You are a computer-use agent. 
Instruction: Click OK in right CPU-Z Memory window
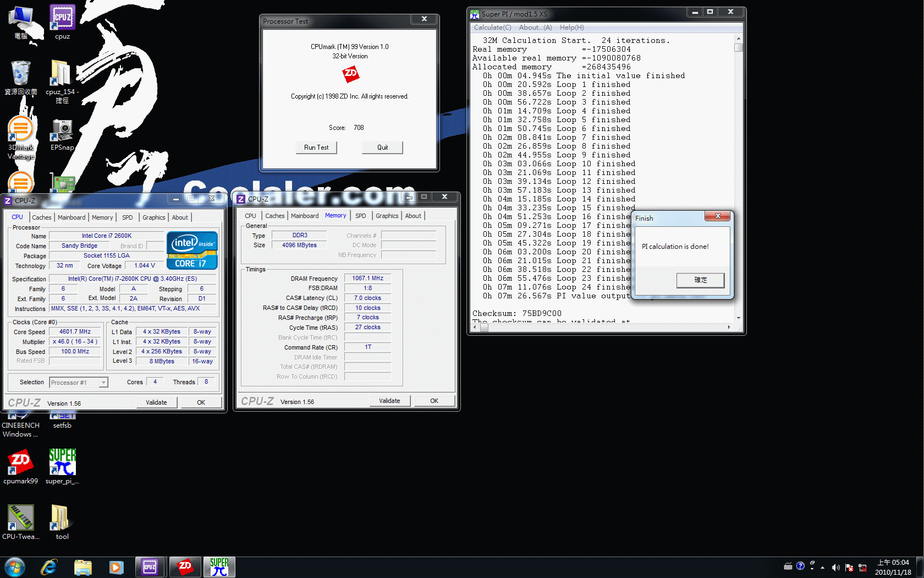pyautogui.click(x=435, y=401)
